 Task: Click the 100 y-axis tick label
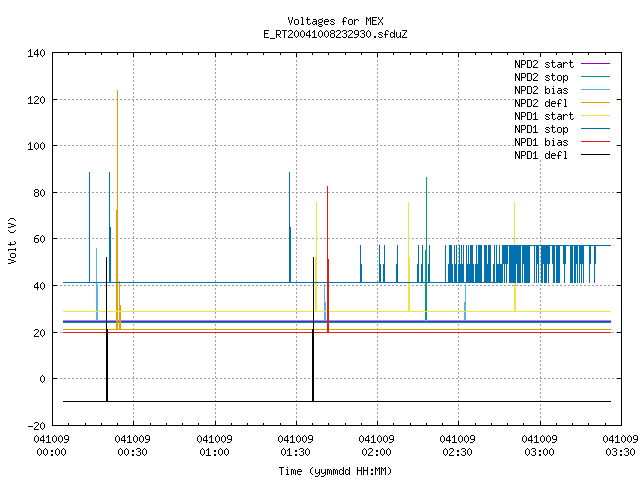point(36,146)
